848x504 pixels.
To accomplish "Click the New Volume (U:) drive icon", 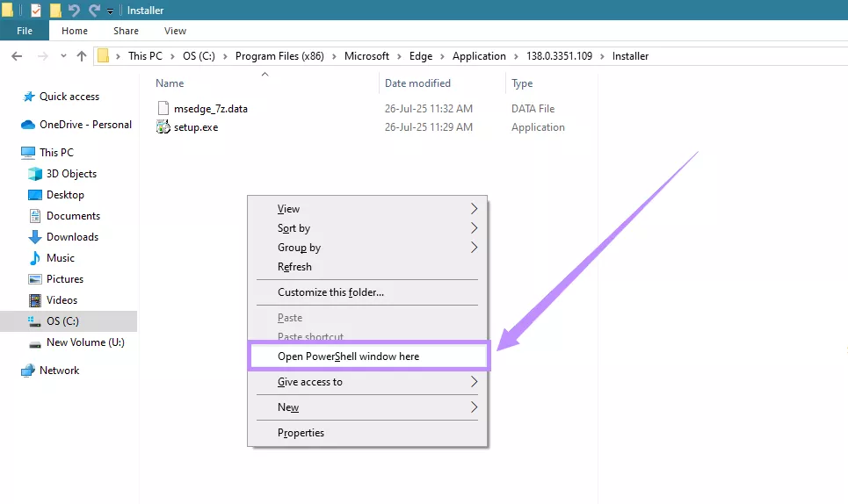I will [35, 344].
